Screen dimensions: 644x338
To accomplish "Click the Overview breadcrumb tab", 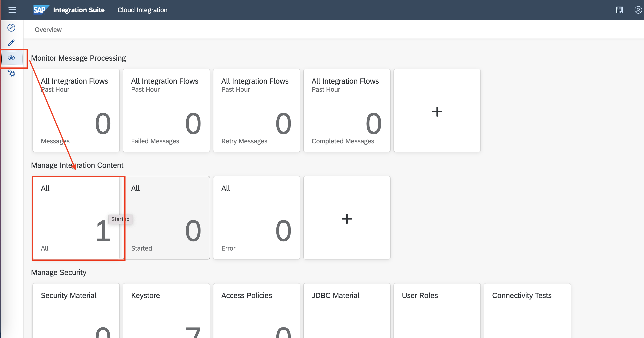I will [x=48, y=30].
